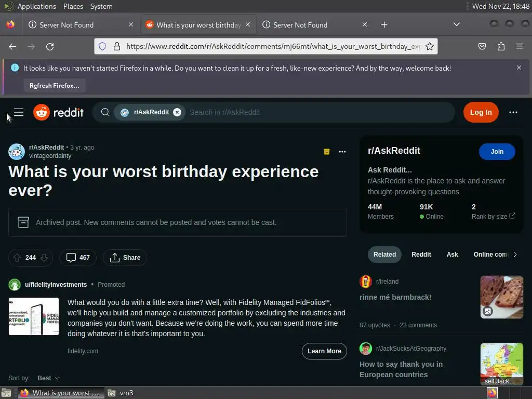Viewport: 532px width, 399px height.
Task: Click the show desktop taskbar icon
Action: 6,393
